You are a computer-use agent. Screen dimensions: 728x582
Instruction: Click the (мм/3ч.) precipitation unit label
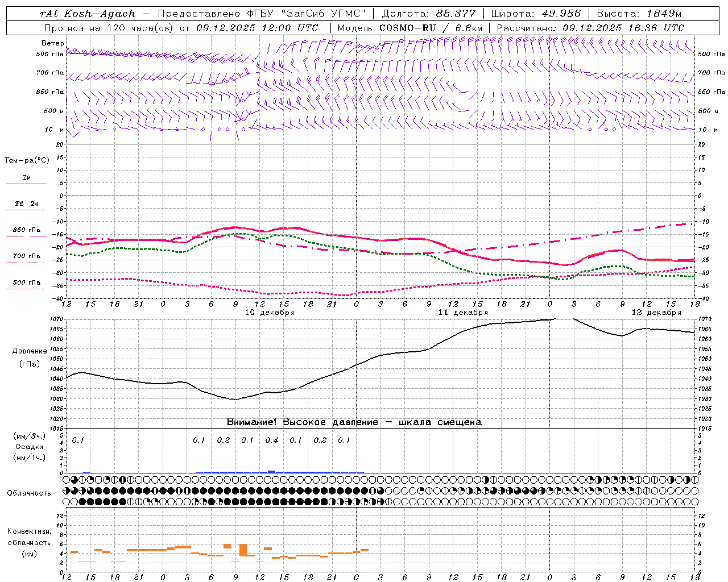[30, 436]
